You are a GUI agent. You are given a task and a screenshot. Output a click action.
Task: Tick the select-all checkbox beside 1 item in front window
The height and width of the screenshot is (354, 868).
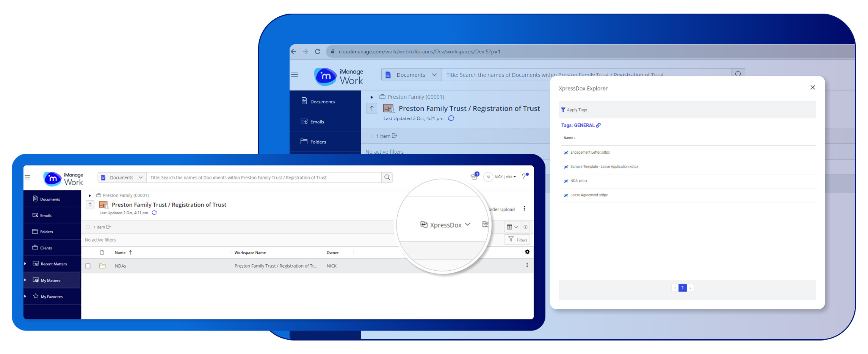[88, 227]
